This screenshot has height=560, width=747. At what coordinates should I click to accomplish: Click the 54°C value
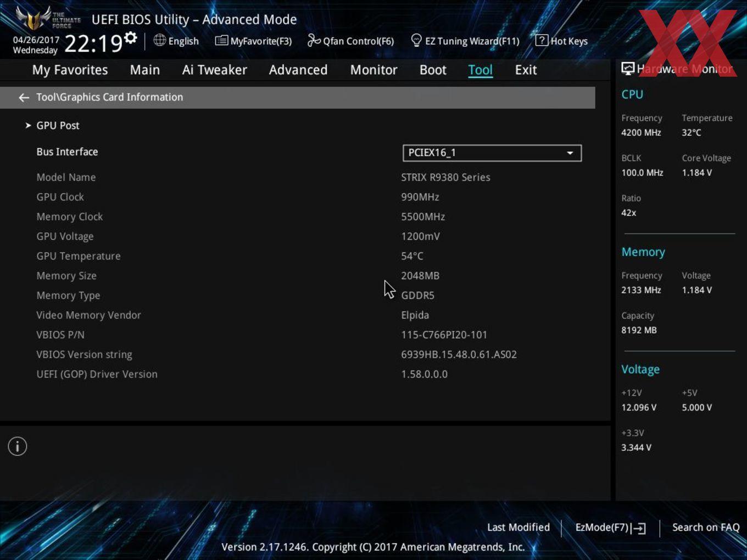click(x=412, y=256)
